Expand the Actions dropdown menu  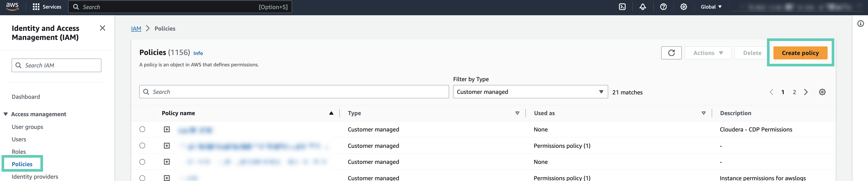point(708,53)
